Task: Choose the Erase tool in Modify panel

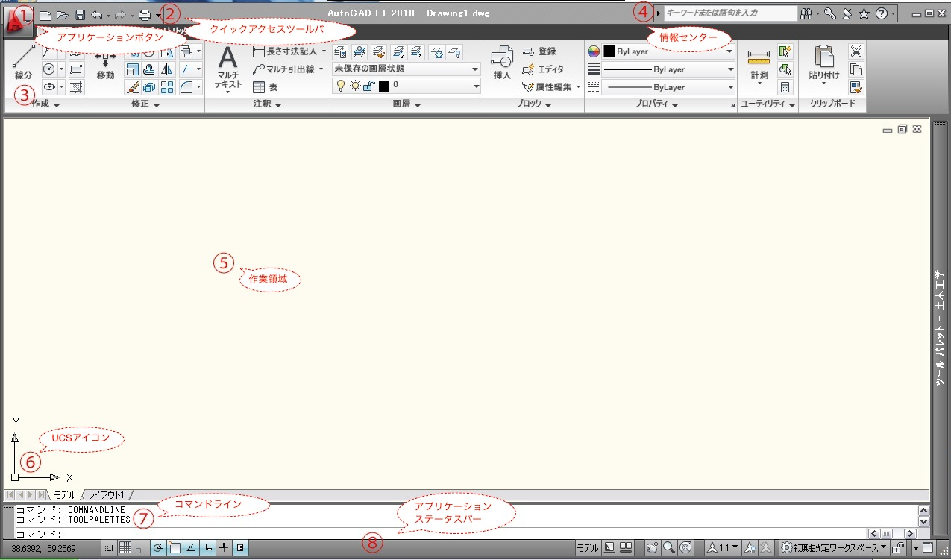Action: [132, 87]
